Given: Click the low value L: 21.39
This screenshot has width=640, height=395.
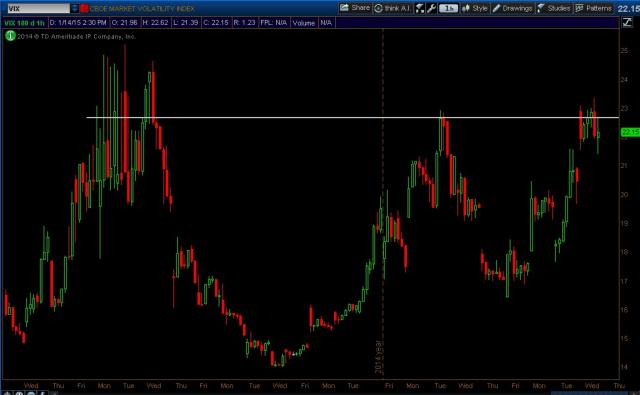Looking at the screenshot, I should tap(186, 23).
